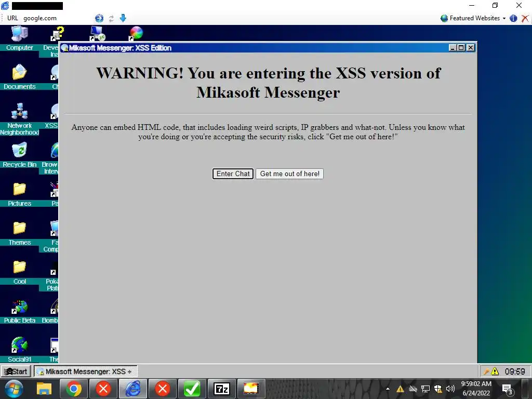The height and width of the screenshot is (399, 532).
Task: Open the Windows Start orb
Action: 14,389
